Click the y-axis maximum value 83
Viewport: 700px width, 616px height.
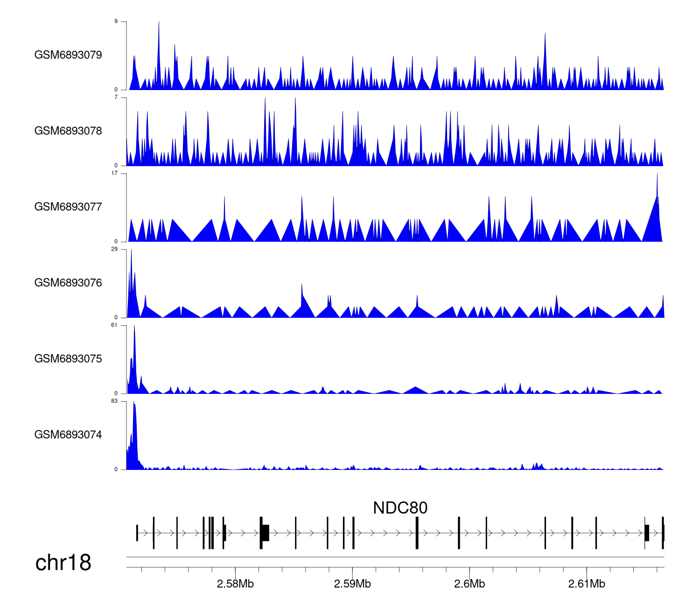(114, 401)
